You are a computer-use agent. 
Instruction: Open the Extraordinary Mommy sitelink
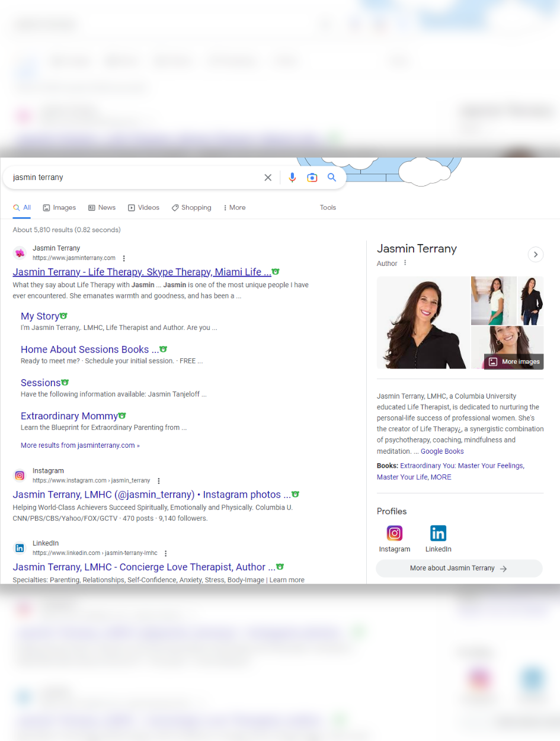pyautogui.click(x=69, y=416)
